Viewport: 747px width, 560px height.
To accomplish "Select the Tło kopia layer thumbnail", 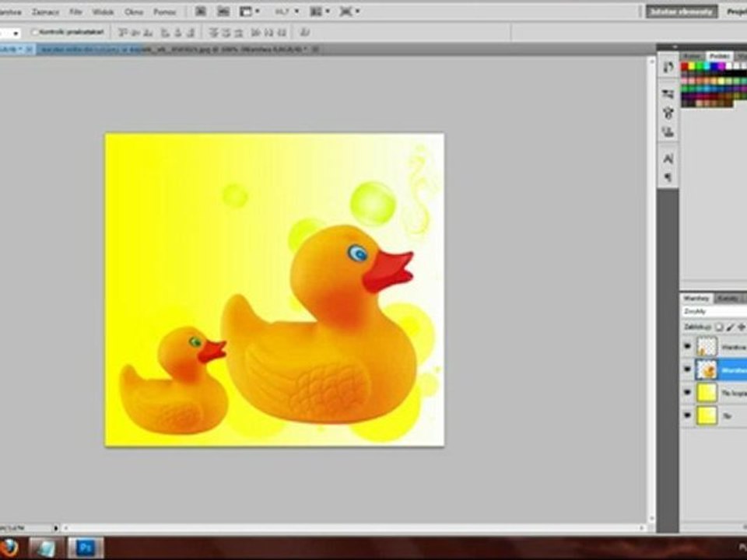I will coord(707,392).
